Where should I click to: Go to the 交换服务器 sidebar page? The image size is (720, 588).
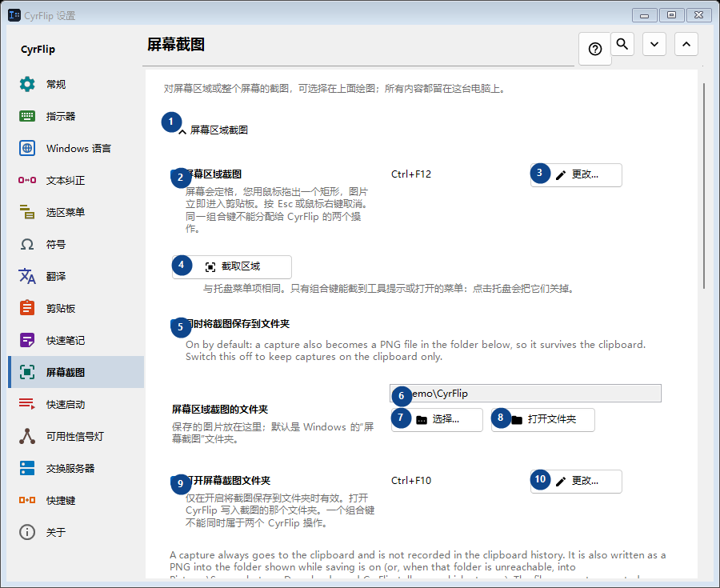coord(76,468)
